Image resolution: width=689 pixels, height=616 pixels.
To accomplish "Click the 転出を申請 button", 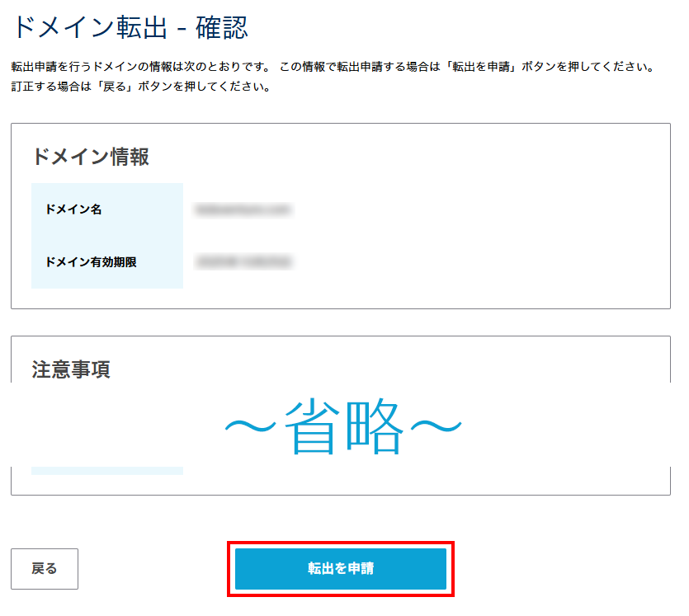I will pyautogui.click(x=340, y=569).
